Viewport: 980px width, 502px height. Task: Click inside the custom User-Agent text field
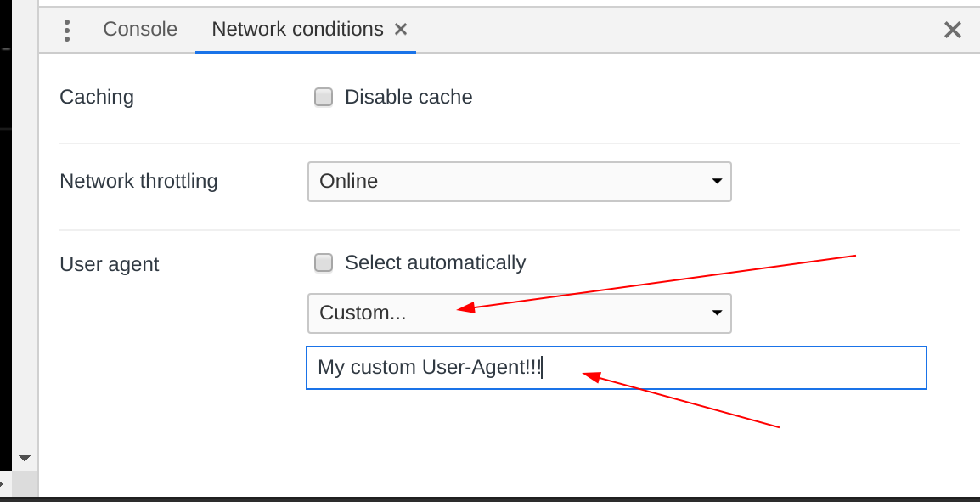click(x=616, y=367)
